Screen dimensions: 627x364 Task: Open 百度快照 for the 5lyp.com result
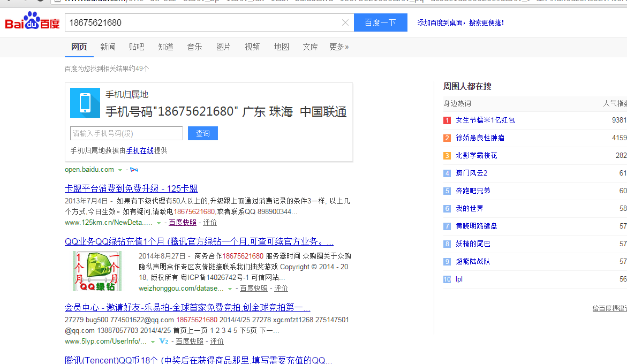(190, 341)
